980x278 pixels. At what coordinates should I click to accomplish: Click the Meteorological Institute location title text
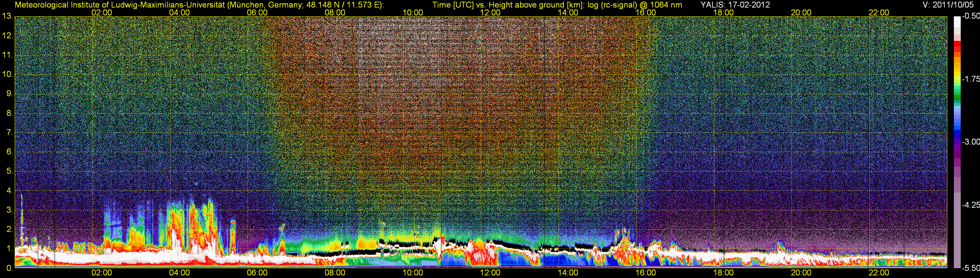[199, 5]
